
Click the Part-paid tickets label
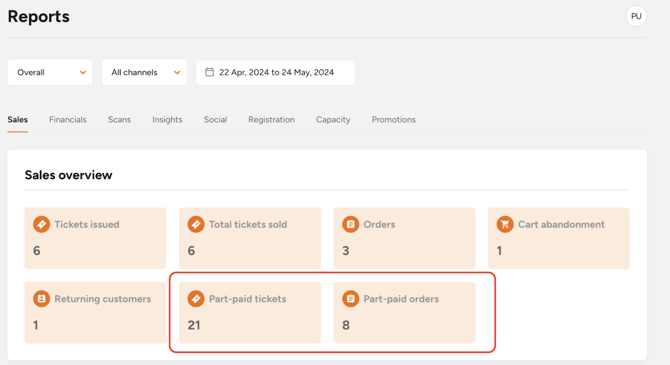247,299
